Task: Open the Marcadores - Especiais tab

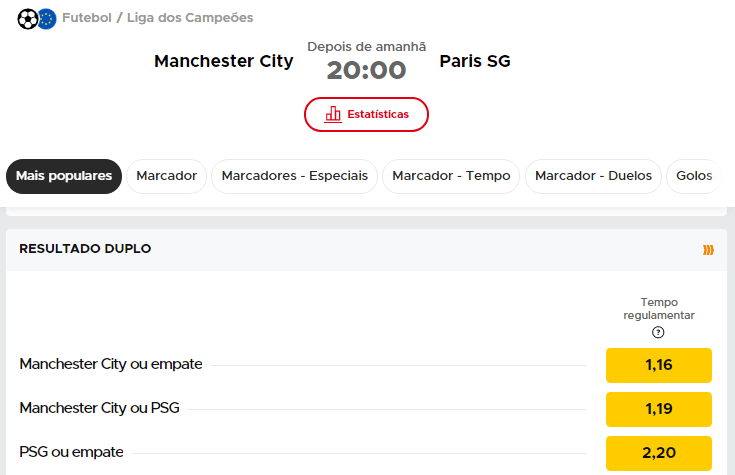Action: (x=294, y=176)
